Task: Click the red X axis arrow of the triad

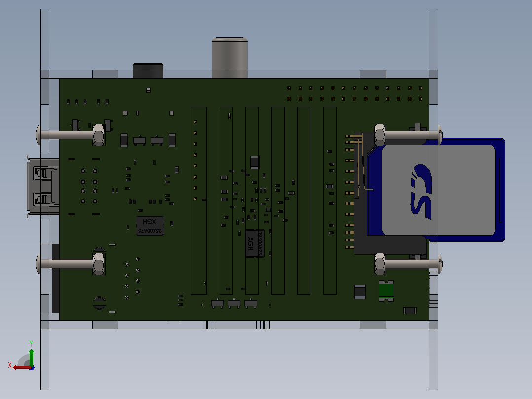Action: 21,367
